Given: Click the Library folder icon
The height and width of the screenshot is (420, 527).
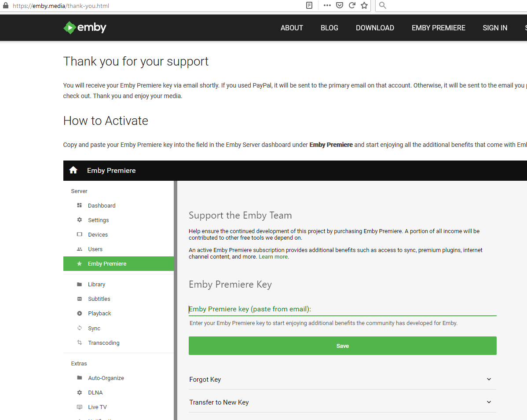Looking at the screenshot, I should [80, 285].
